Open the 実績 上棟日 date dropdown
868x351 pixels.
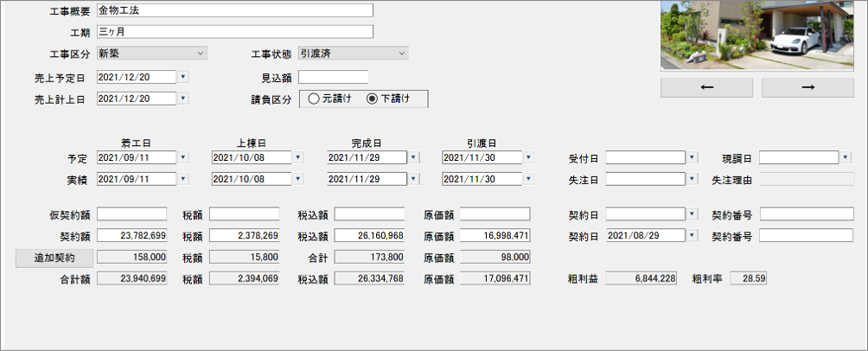click(x=298, y=179)
